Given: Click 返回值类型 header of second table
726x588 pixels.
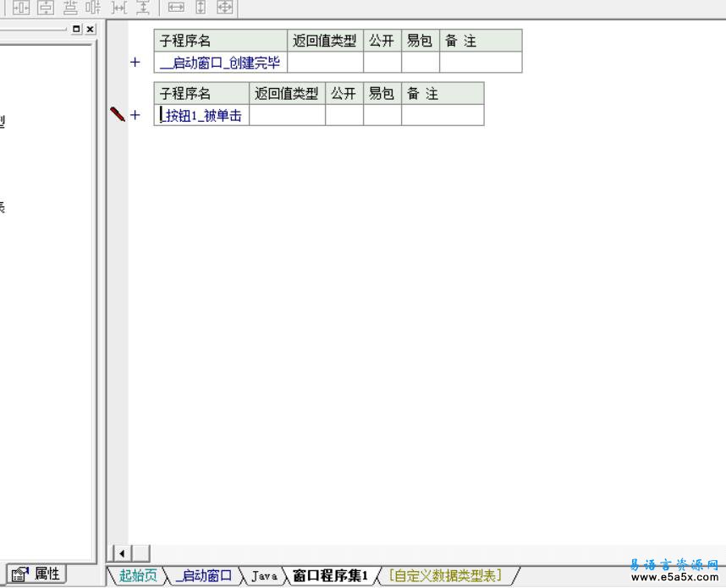Looking at the screenshot, I should [x=288, y=94].
